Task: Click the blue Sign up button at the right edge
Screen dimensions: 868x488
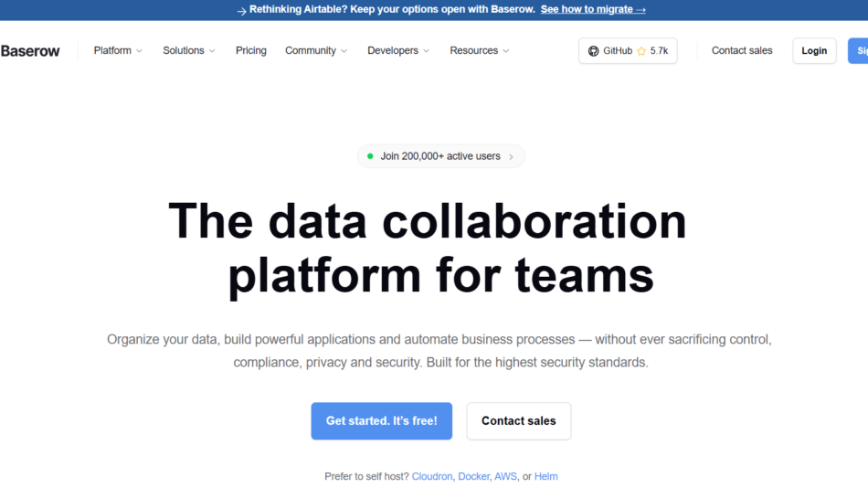Action: point(858,51)
